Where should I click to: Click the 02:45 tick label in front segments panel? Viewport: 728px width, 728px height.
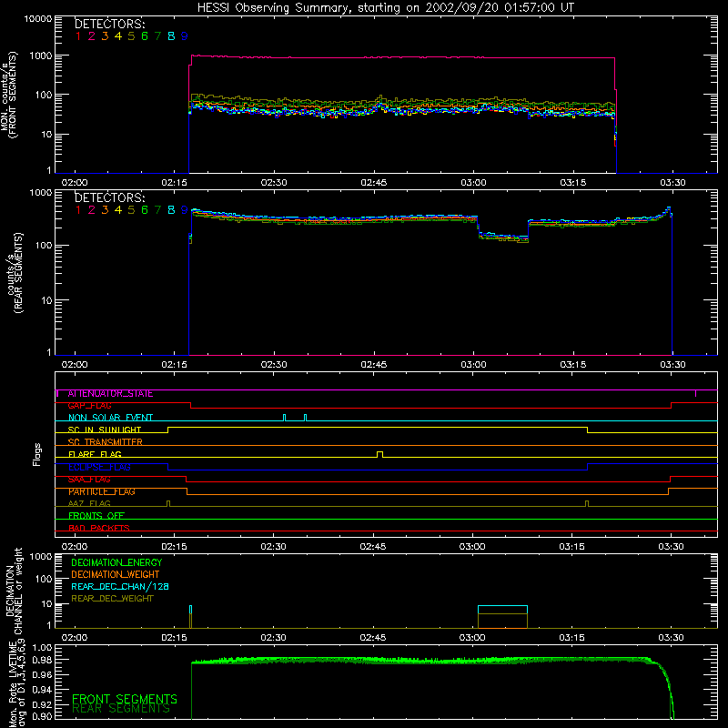[374, 183]
